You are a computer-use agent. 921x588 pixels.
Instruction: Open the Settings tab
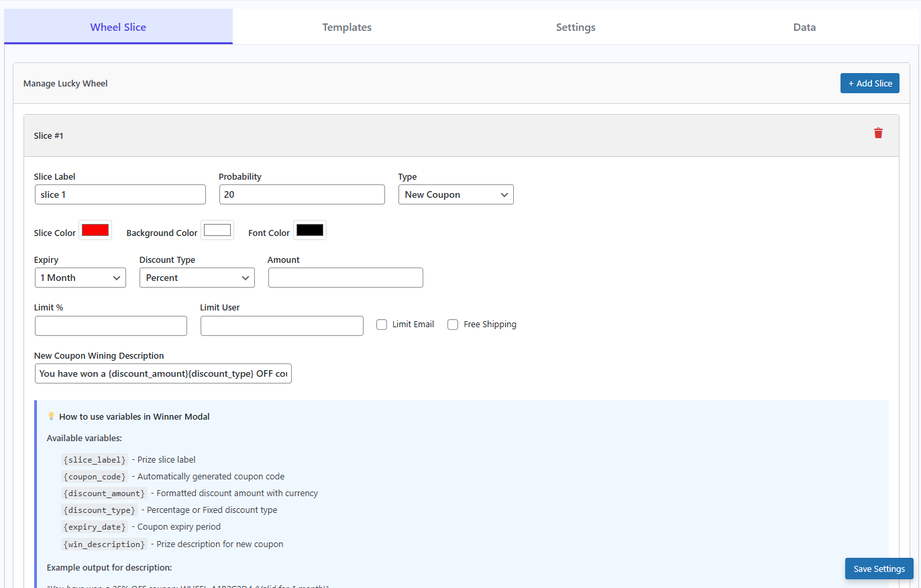[x=576, y=27]
